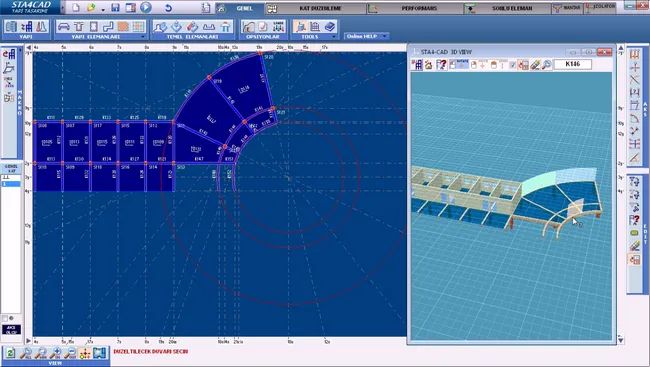Click the building icon in TOOLS group
Screen dimensions: 650x367
(315, 27)
